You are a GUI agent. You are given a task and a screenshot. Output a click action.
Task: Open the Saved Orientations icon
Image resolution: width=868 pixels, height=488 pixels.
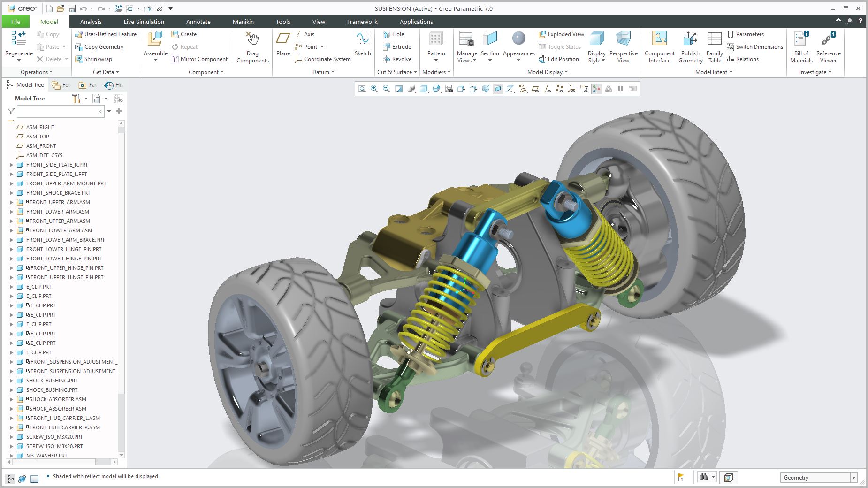coord(437,89)
